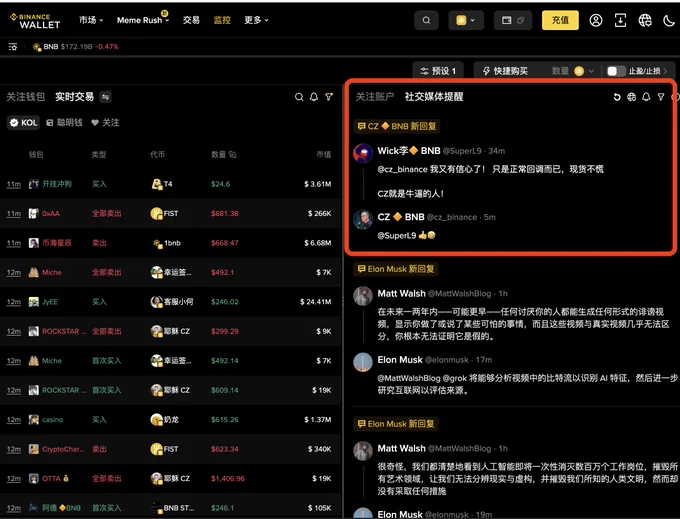
Task: Toggle the 止盈/止损 switch
Action: pyautogui.click(x=615, y=71)
